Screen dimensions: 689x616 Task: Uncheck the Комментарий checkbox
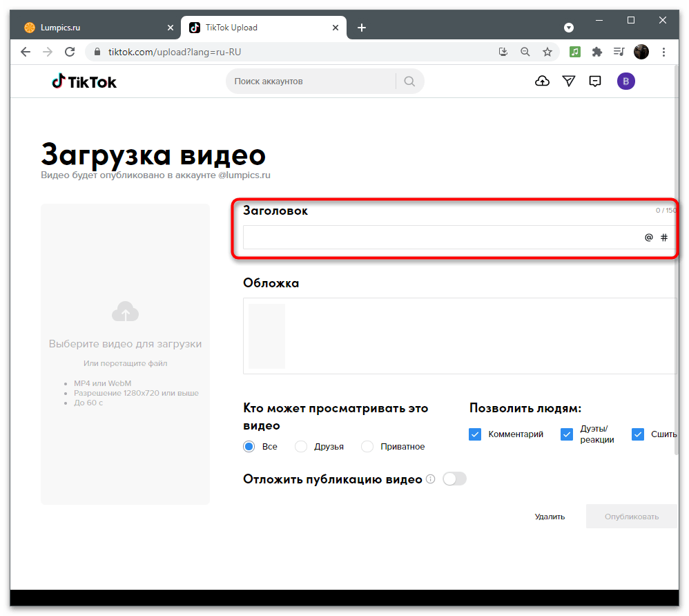(475, 434)
